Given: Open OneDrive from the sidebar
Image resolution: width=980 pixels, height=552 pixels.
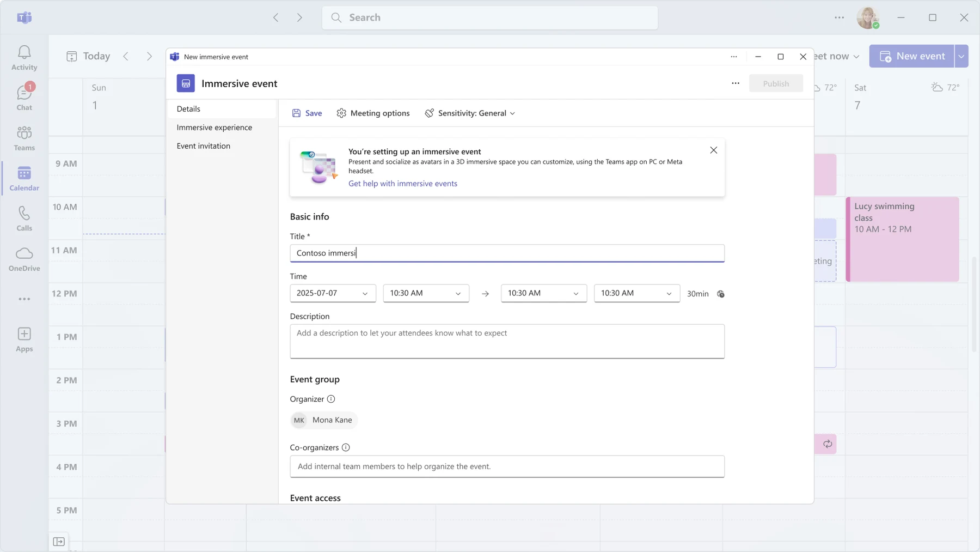Looking at the screenshot, I should tap(24, 259).
